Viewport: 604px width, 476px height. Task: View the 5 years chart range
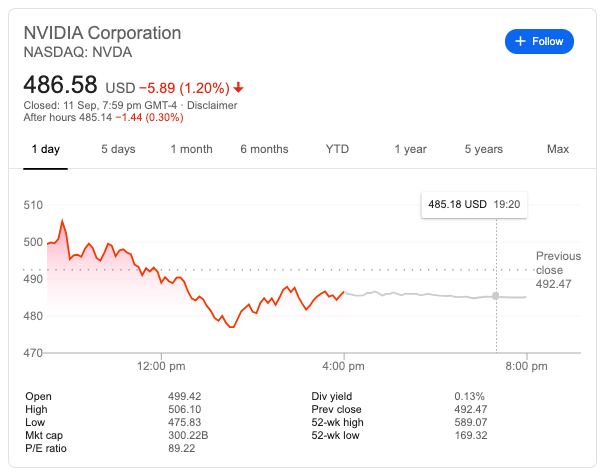pyautogui.click(x=483, y=149)
